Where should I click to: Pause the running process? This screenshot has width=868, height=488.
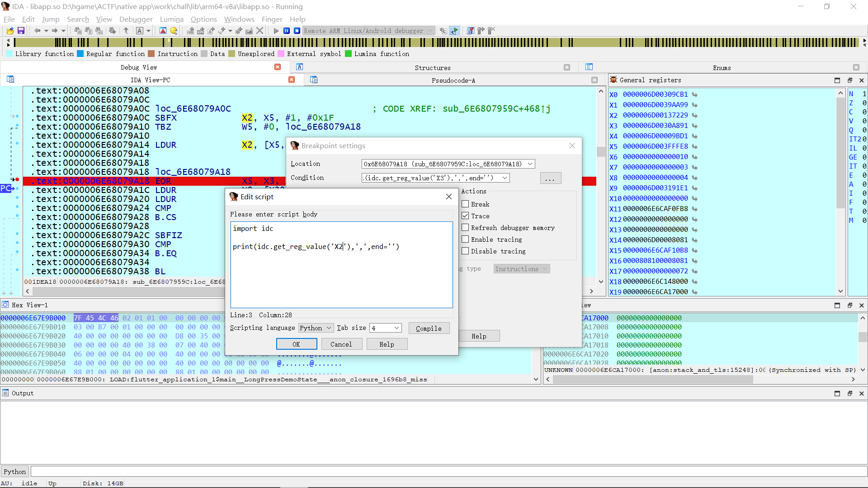tap(287, 31)
